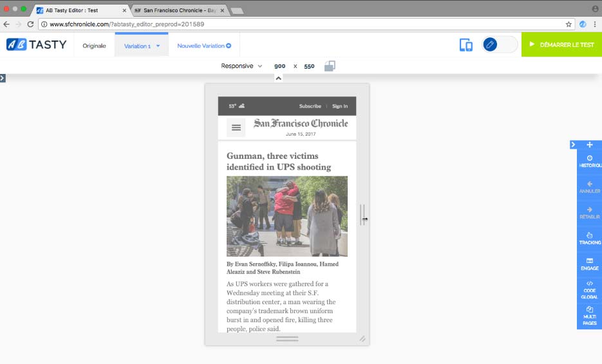Click the browser forward arrow

[x=19, y=24]
